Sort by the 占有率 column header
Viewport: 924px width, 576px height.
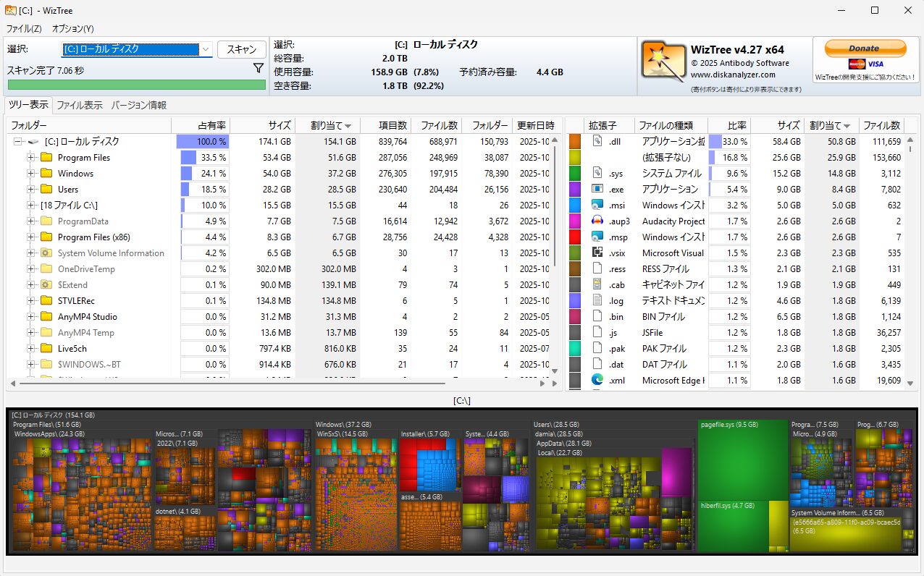[201, 125]
